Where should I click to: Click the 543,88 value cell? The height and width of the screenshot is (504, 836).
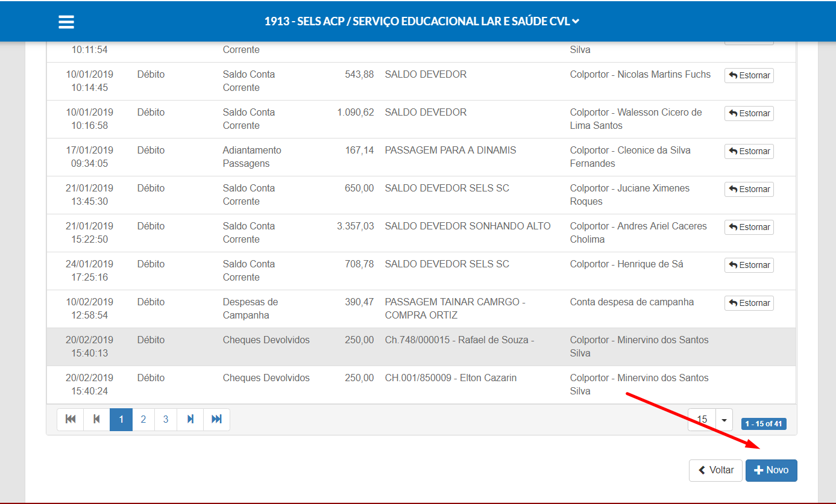pyautogui.click(x=359, y=75)
